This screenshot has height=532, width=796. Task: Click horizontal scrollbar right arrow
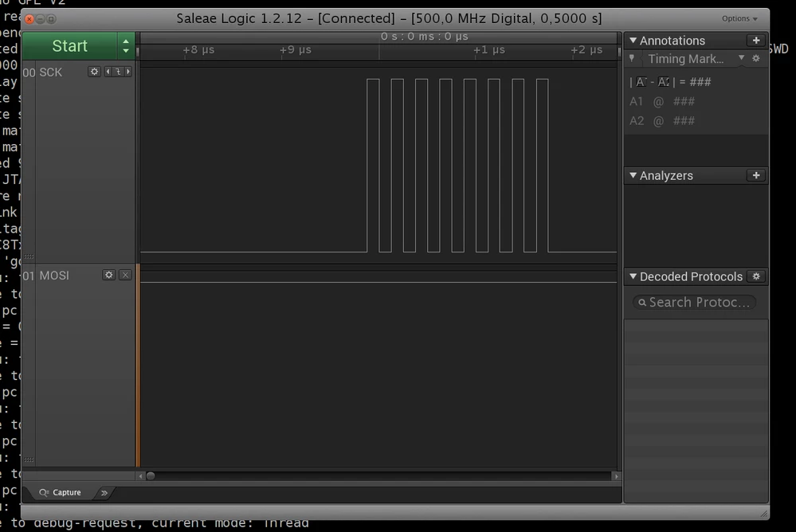tap(616, 476)
